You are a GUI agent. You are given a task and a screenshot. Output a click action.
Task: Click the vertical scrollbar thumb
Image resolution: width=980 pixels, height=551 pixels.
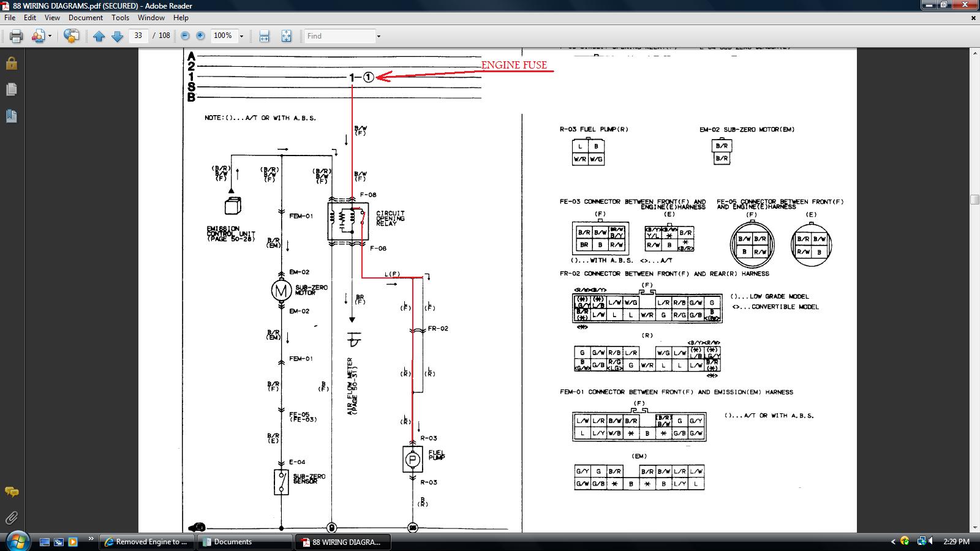tap(974, 200)
